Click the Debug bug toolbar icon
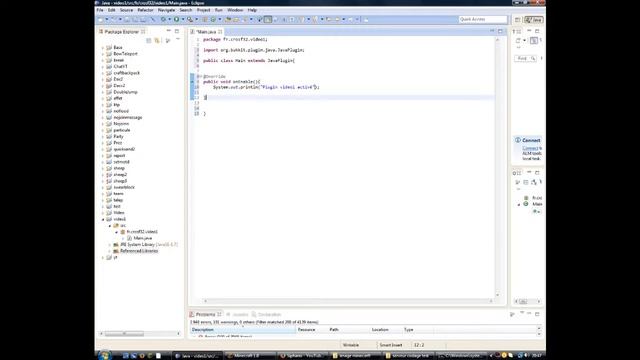 tap(163, 19)
